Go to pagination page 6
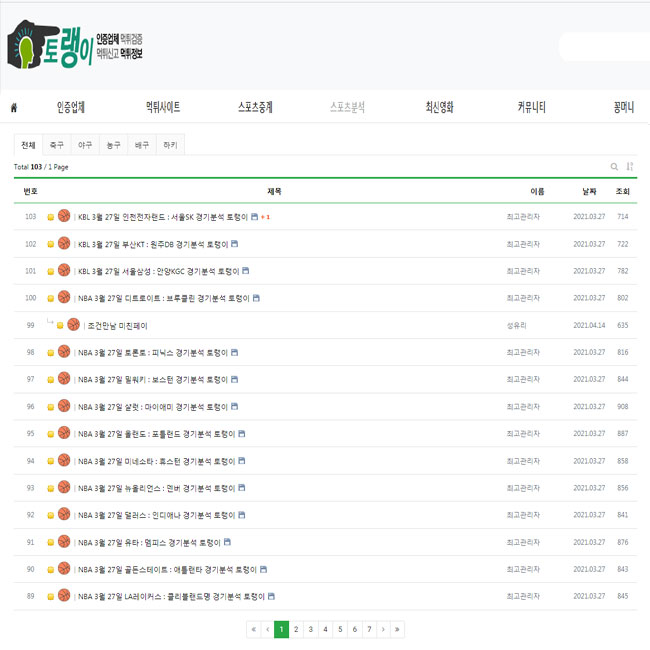 [355, 629]
